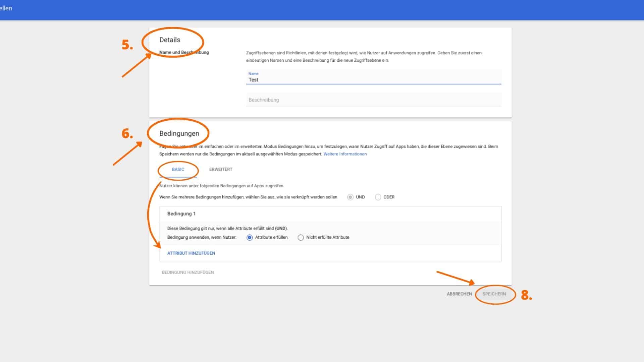Click the Name und Beschreibung label
The height and width of the screenshot is (362, 644).
coord(184,53)
